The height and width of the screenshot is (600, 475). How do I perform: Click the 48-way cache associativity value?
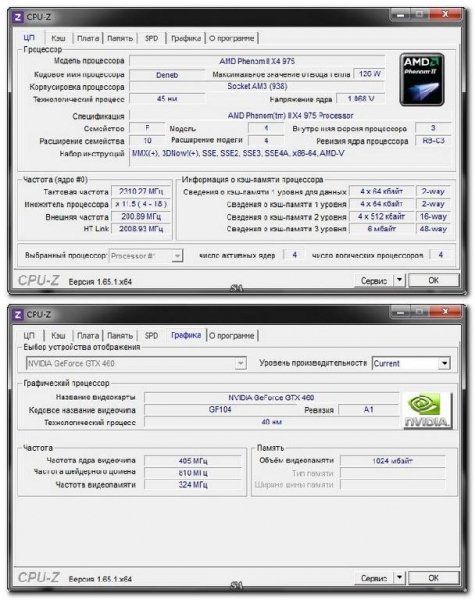[433, 229]
